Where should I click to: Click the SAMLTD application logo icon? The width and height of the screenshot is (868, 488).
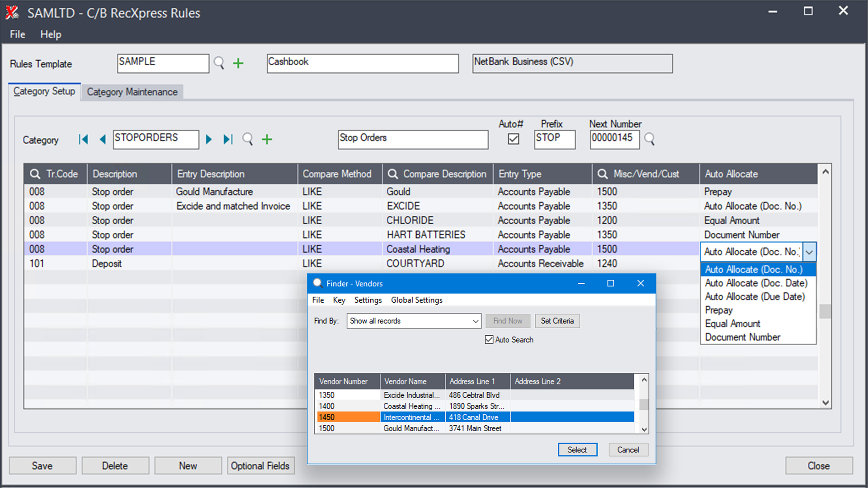pos(12,12)
